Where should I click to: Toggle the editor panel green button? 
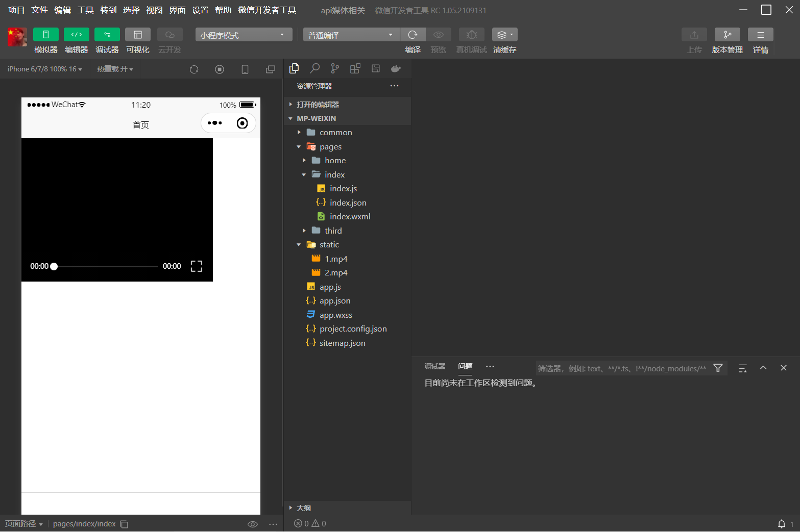(x=77, y=34)
